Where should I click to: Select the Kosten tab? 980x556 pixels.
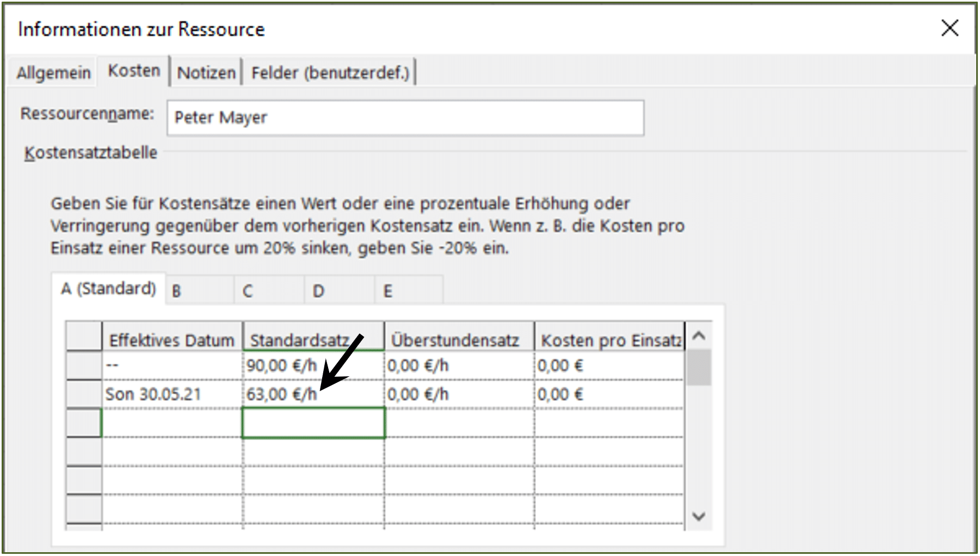coord(134,71)
